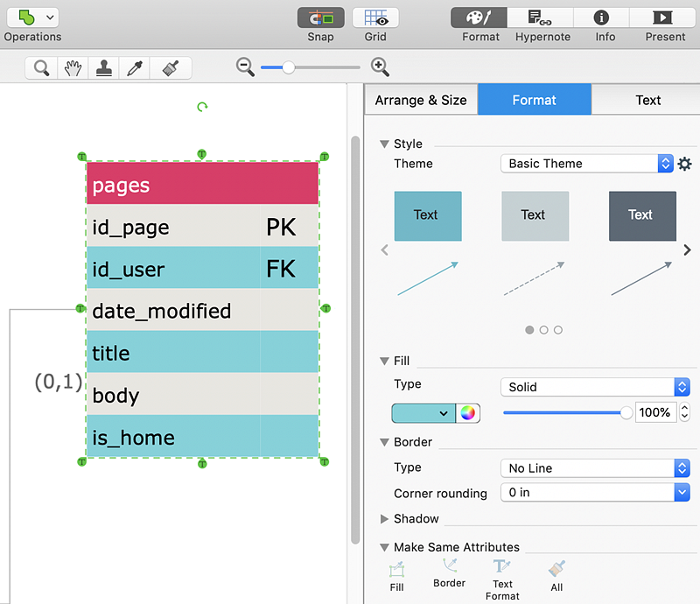
Task: Open the Hypernote panel
Action: point(540,18)
